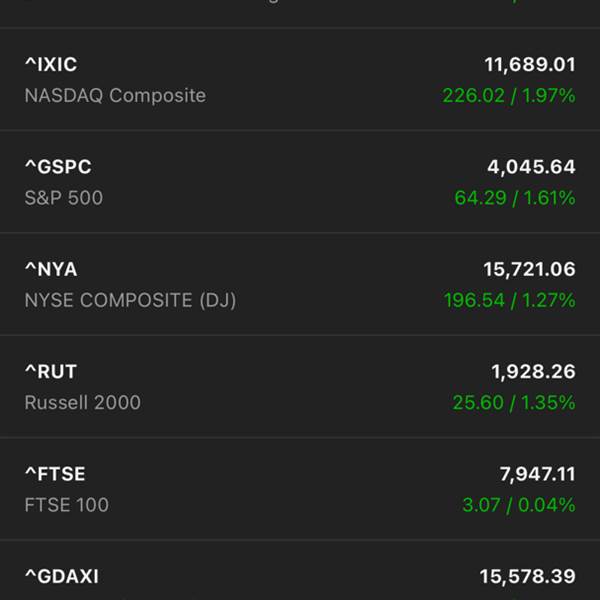
Task: Toggle the 226.02 / 1.97% change value
Action: click(509, 95)
